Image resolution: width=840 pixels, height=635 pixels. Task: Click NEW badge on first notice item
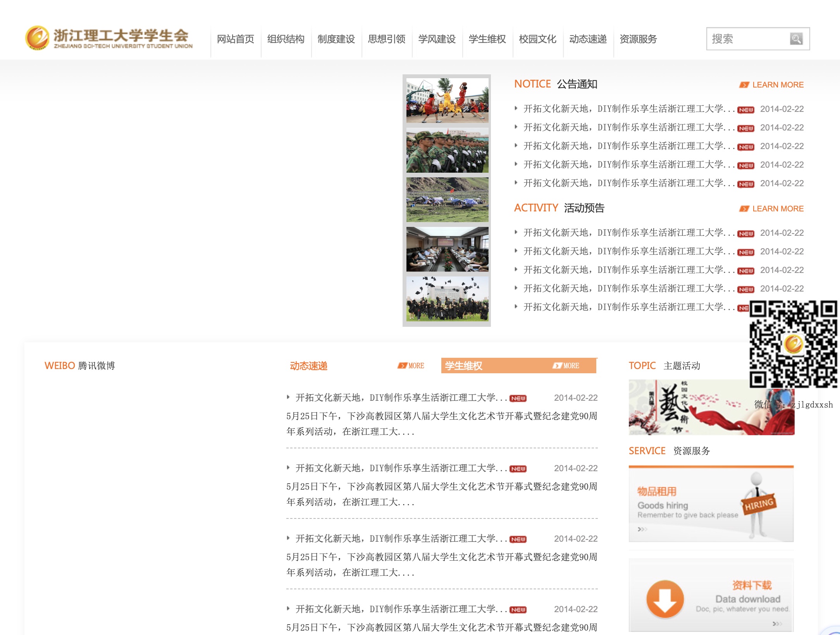(x=746, y=110)
